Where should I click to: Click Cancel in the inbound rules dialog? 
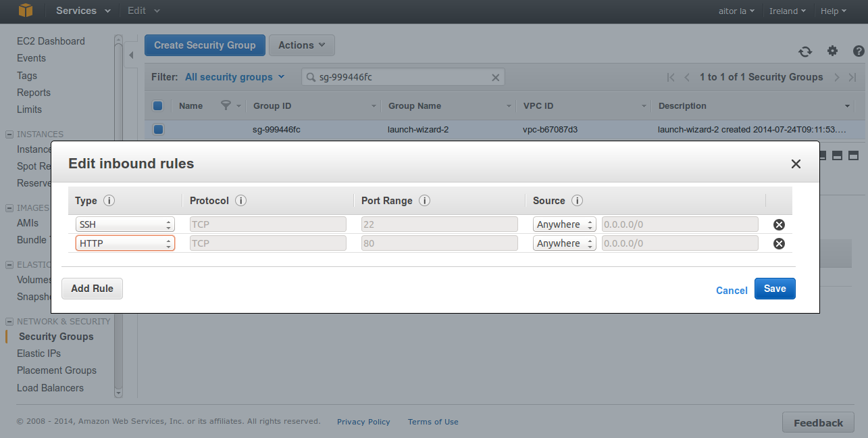pos(731,291)
